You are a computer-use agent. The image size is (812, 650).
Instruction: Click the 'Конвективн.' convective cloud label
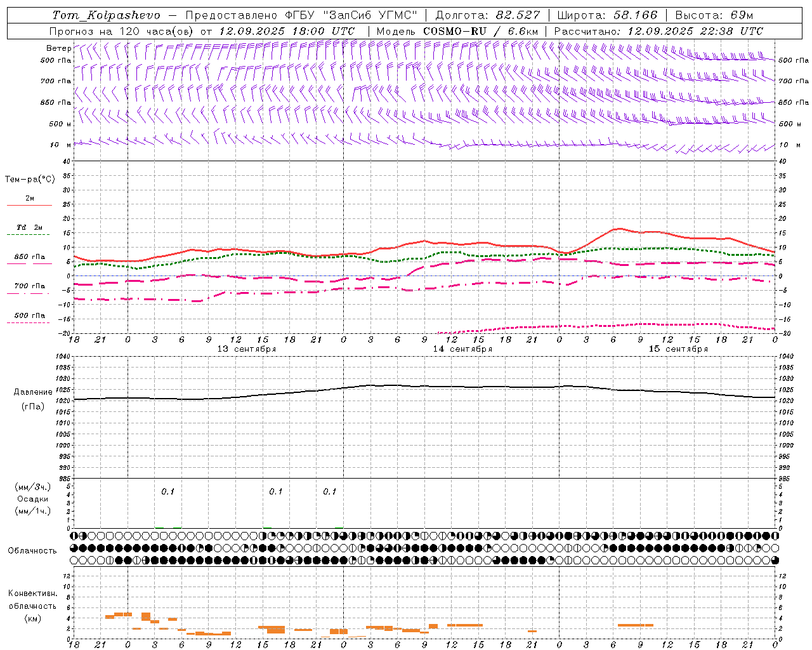[32, 594]
